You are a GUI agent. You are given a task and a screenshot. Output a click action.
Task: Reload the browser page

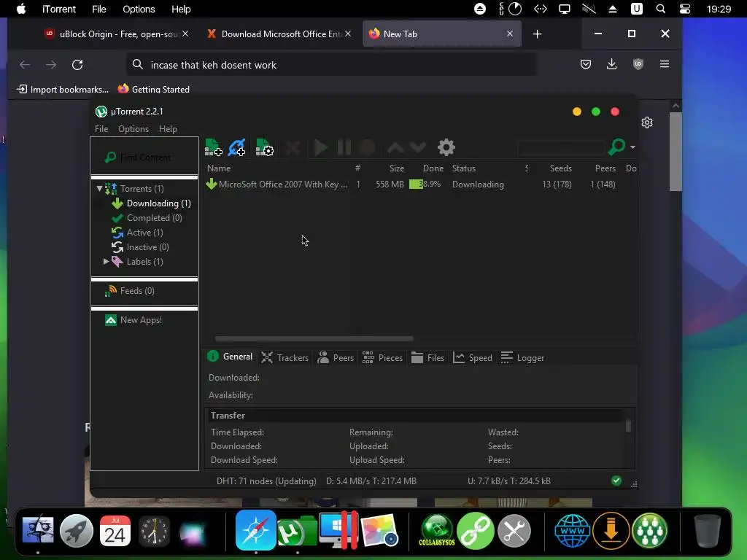tap(77, 65)
